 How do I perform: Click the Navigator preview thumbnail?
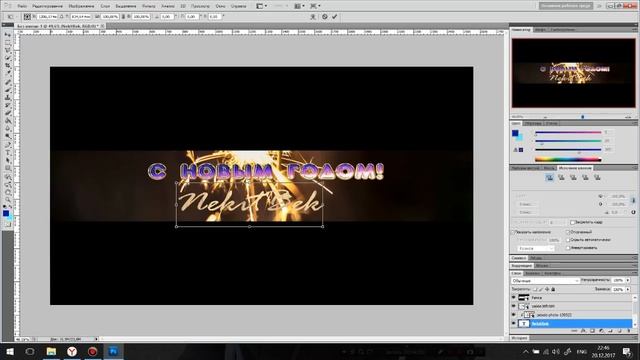573,73
